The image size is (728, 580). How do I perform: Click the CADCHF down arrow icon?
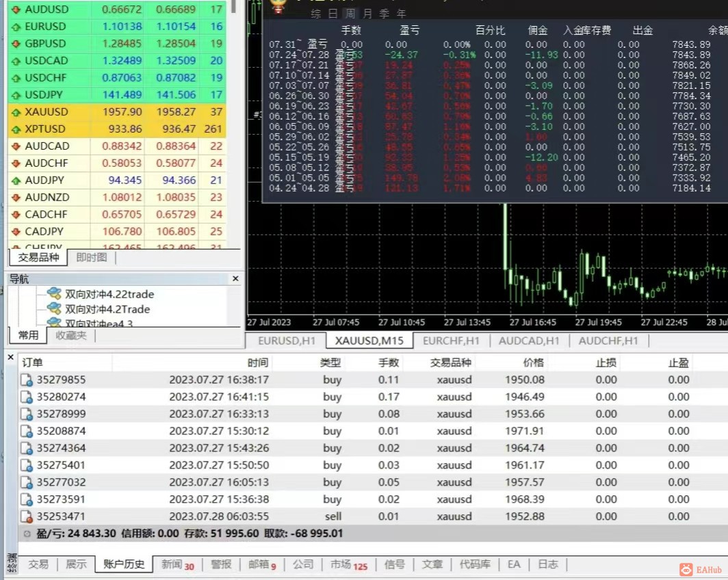point(16,215)
